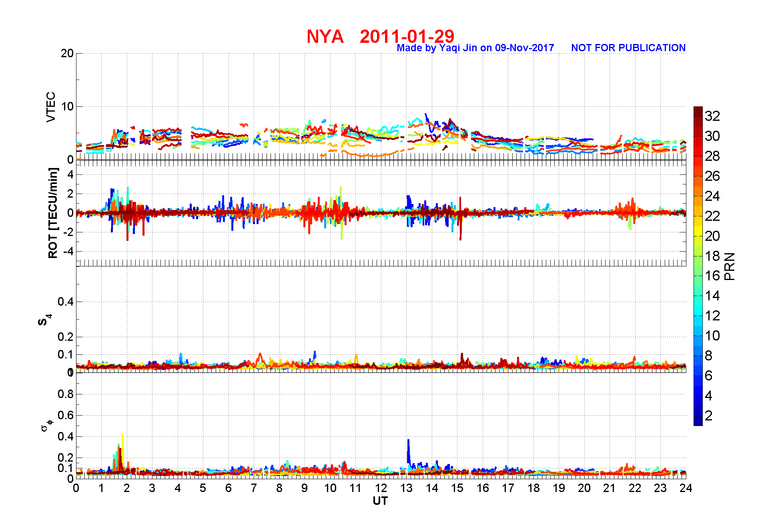762x532 pixels.
Task: Click the 'ROT [TECU/min]' axis label
Action: pos(53,213)
